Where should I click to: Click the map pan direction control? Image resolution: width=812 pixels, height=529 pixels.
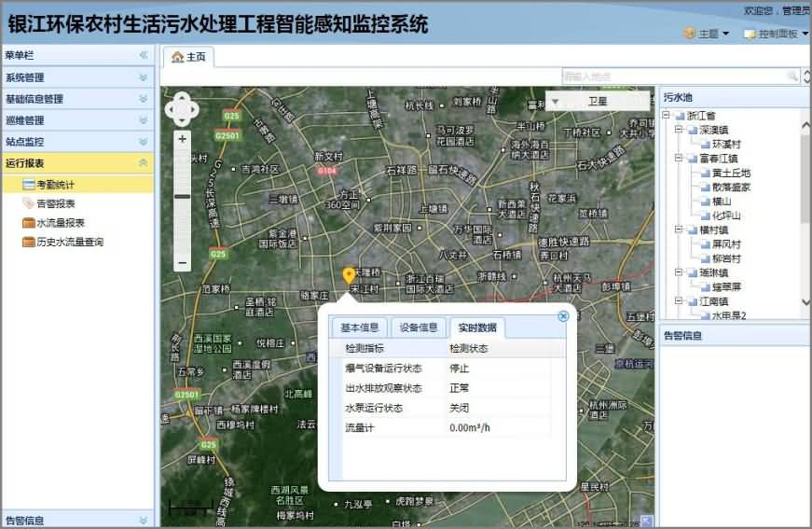pyautogui.click(x=182, y=108)
